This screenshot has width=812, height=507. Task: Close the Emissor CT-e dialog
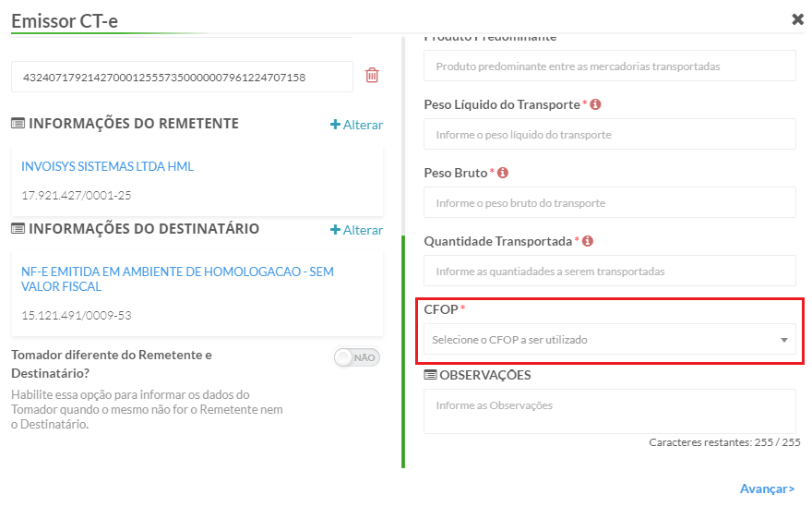(x=797, y=19)
